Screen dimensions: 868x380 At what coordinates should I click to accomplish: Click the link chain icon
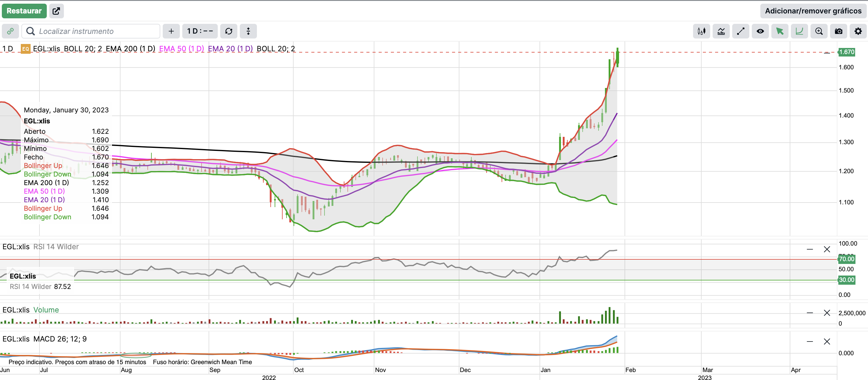point(10,31)
